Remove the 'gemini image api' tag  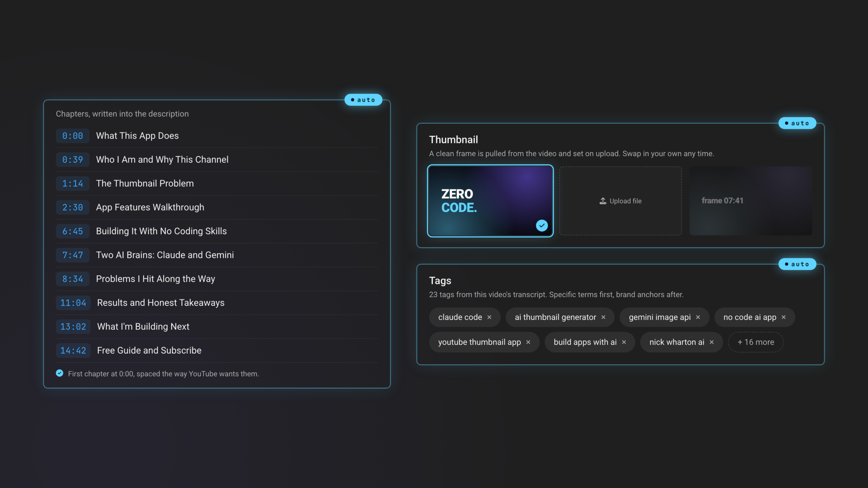[698, 317]
